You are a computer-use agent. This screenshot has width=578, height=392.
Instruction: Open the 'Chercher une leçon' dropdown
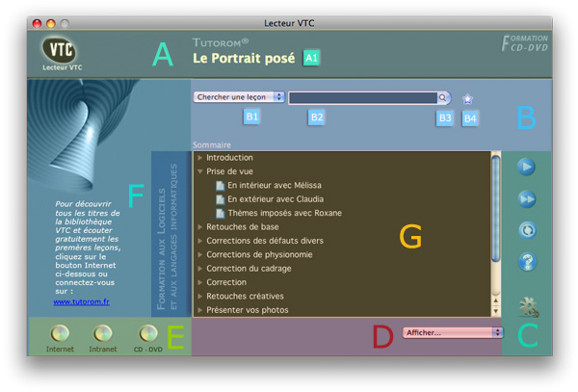click(239, 97)
